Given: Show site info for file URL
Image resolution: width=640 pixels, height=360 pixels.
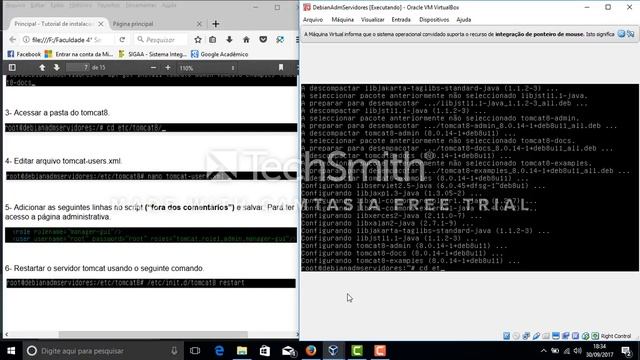Looking at the screenshot, I should (x=26, y=40).
